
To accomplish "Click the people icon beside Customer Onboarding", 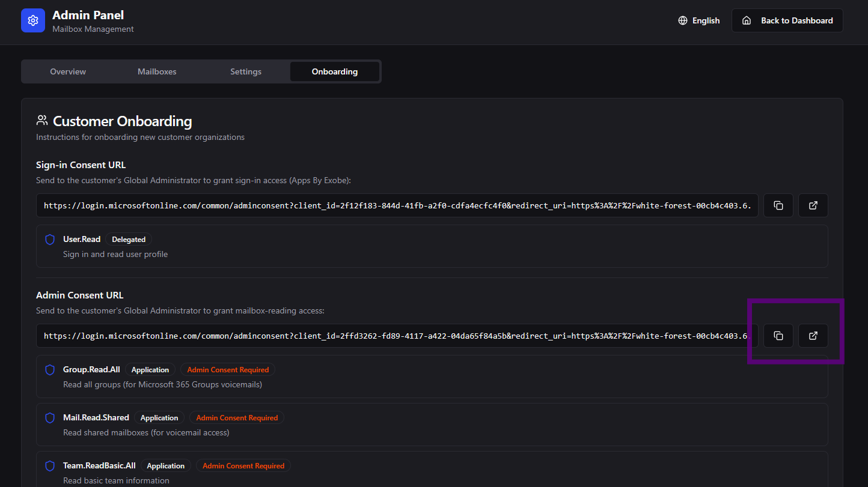I will pos(42,121).
